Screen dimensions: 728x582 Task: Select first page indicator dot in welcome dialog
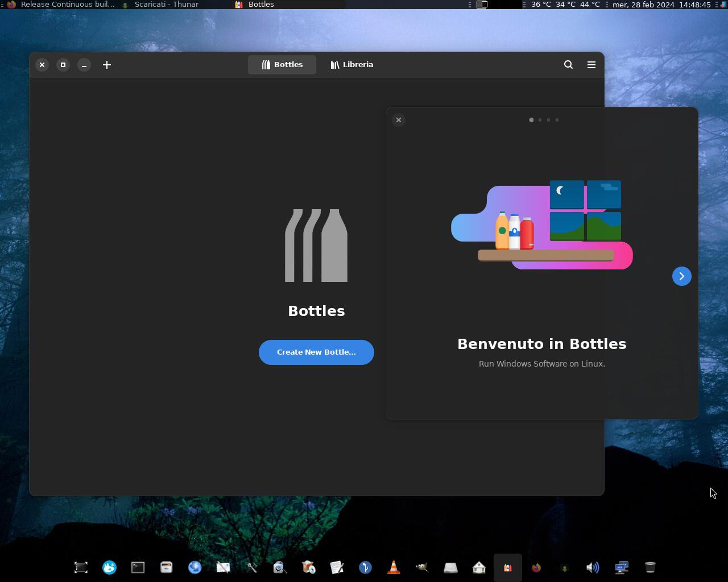point(531,120)
